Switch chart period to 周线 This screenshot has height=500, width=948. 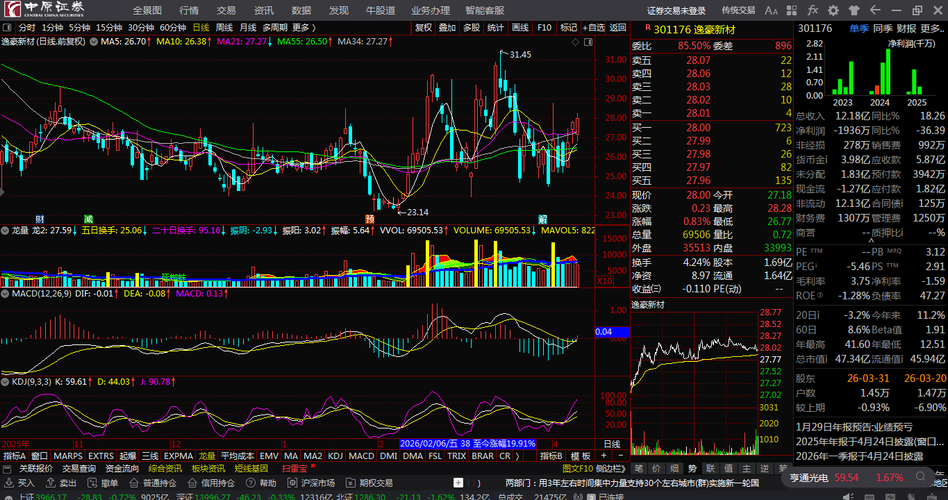[x=224, y=28]
